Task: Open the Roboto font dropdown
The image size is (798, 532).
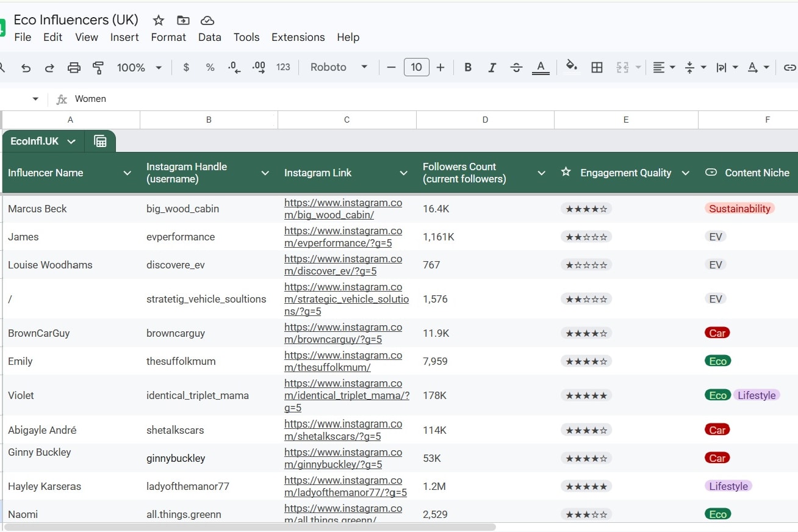Action: (x=339, y=68)
